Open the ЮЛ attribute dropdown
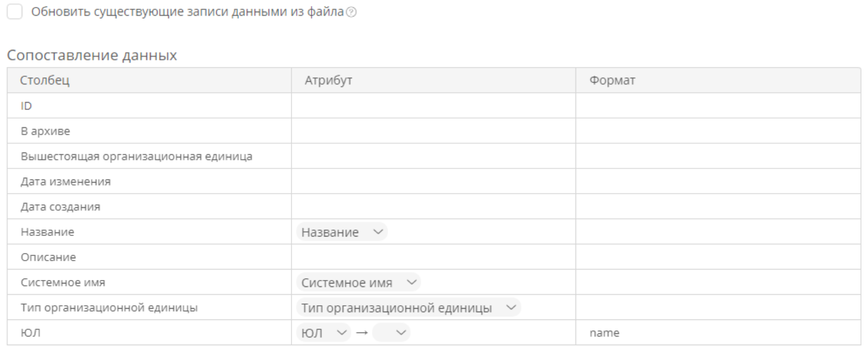 click(323, 333)
